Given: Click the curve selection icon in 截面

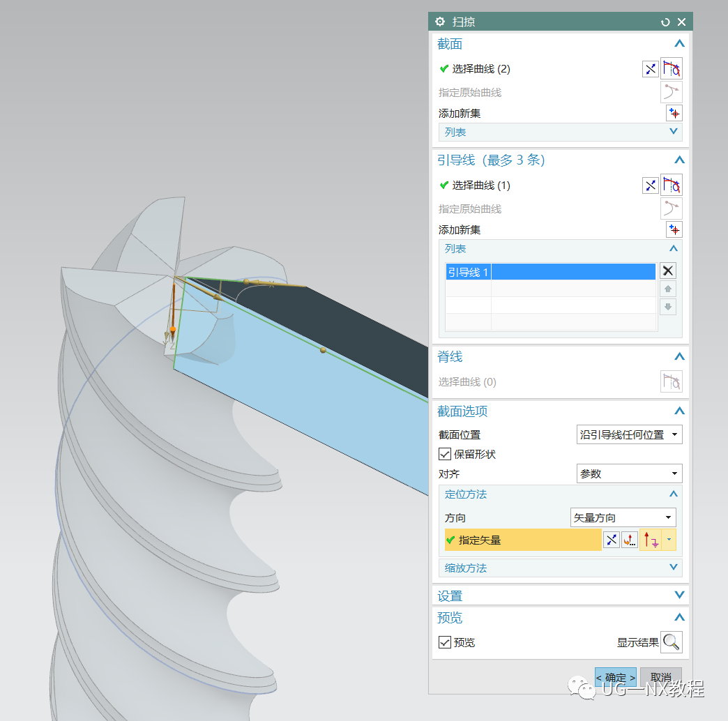Looking at the screenshot, I should coord(672,69).
